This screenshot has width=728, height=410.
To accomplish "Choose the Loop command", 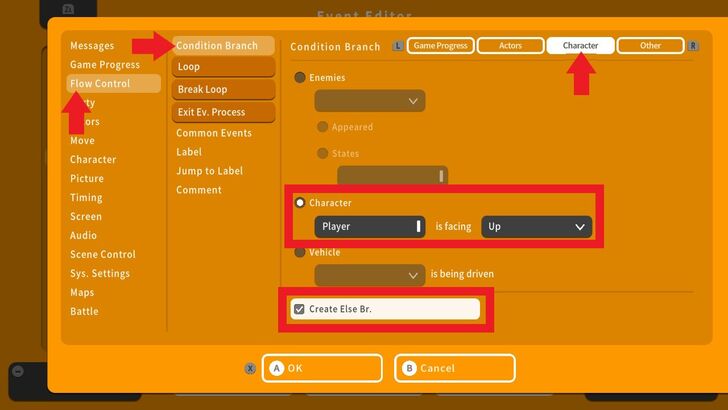I will tap(222, 67).
